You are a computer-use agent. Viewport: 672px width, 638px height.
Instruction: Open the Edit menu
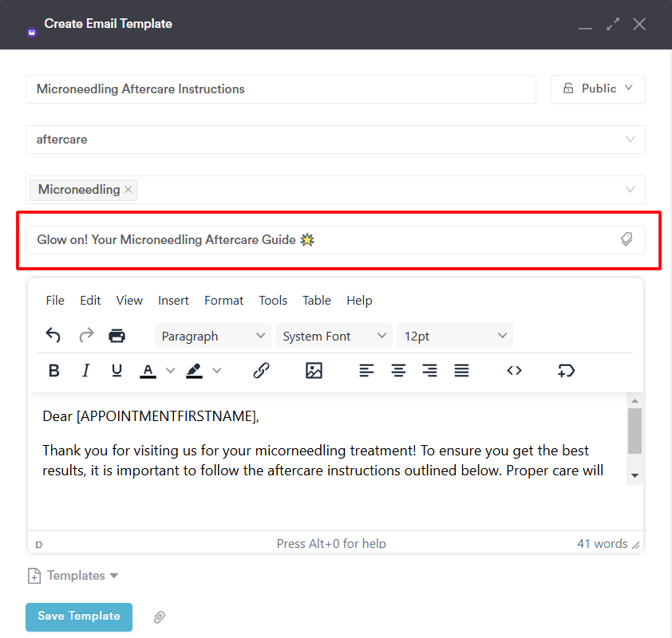(x=90, y=300)
